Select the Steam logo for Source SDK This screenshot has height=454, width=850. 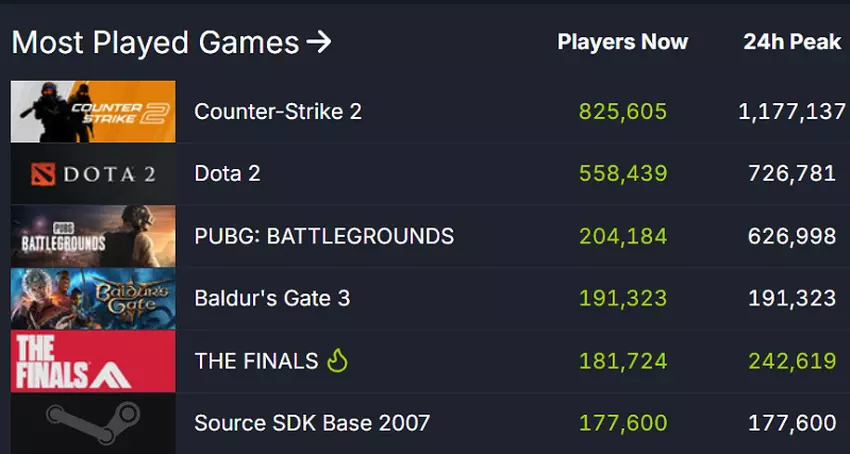93,423
